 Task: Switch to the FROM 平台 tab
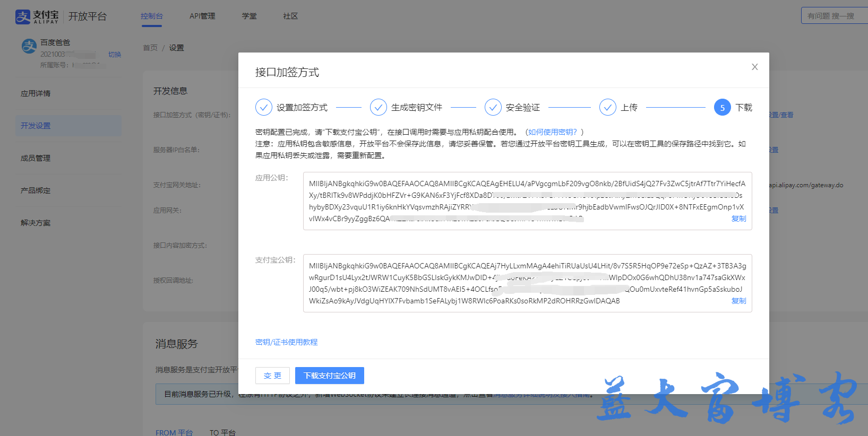(174, 432)
